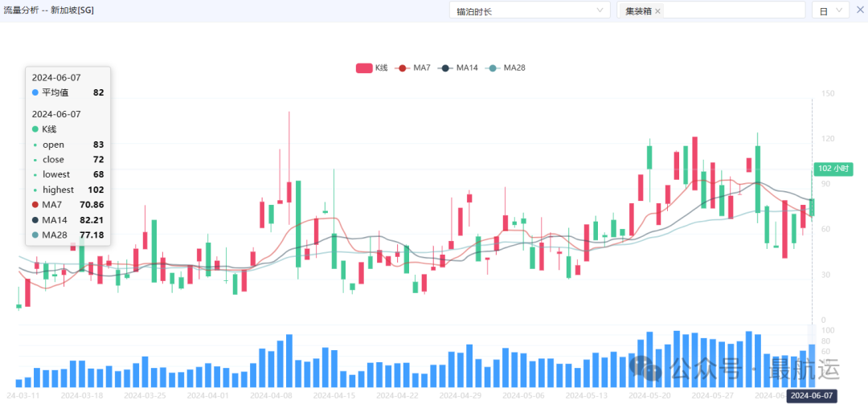This screenshot has width=868, height=404.
Task: Open the 锚泊时长 dropdown
Action: tap(530, 10)
